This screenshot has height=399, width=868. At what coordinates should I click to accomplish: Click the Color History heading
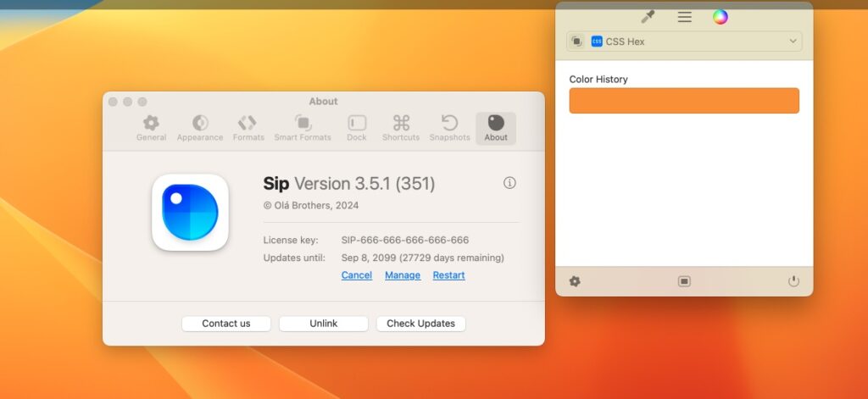(598, 79)
